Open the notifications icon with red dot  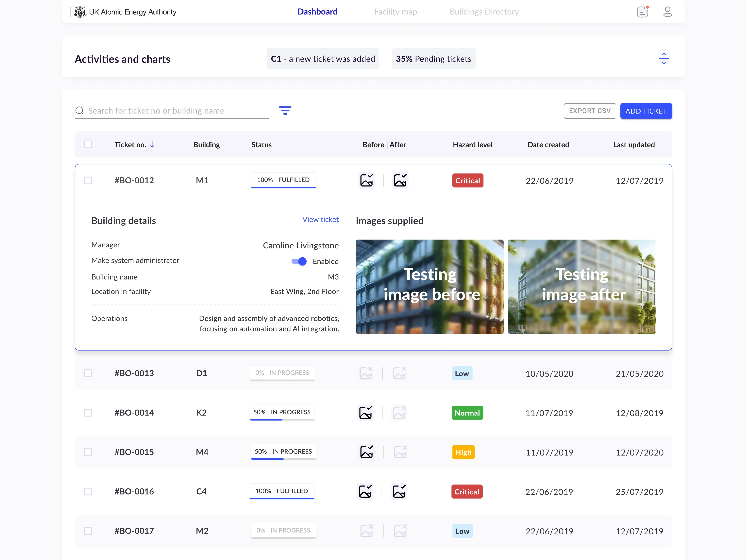click(643, 11)
